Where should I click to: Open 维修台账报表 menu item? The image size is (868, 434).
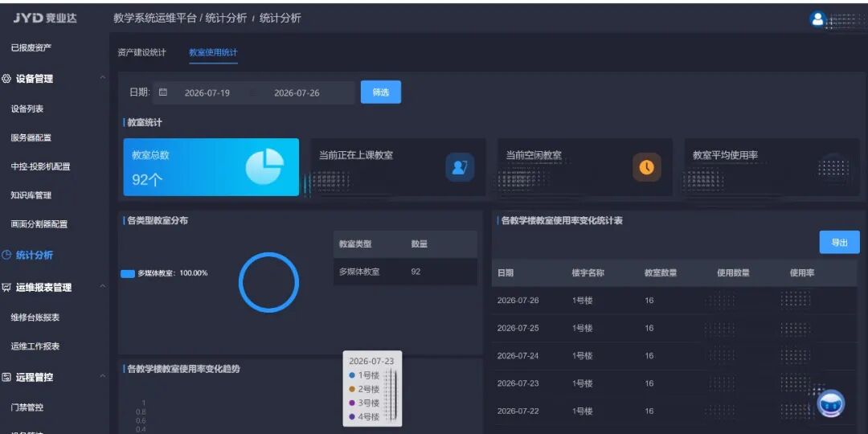pos(35,317)
